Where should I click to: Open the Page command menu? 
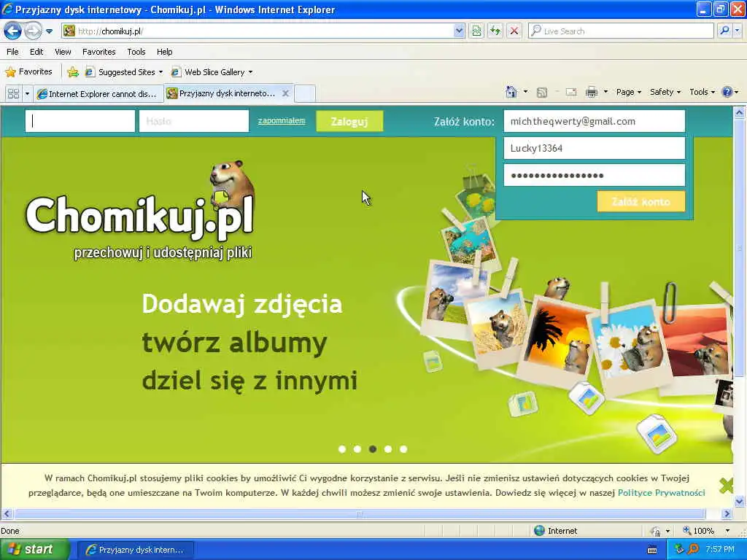point(628,92)
